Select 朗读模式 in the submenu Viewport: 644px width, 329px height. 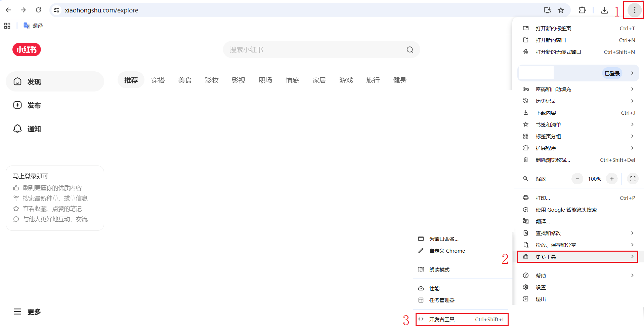tap(462, 269)
